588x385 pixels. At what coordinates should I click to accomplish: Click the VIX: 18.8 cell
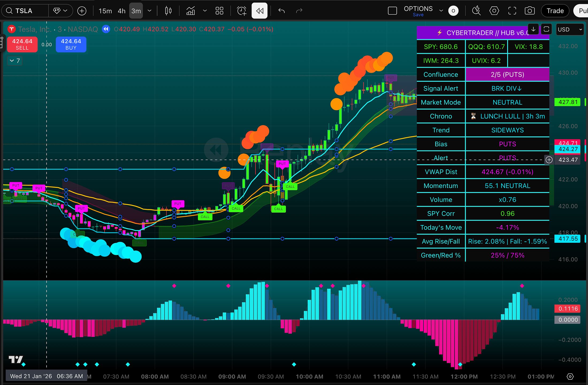click(529, 47)
